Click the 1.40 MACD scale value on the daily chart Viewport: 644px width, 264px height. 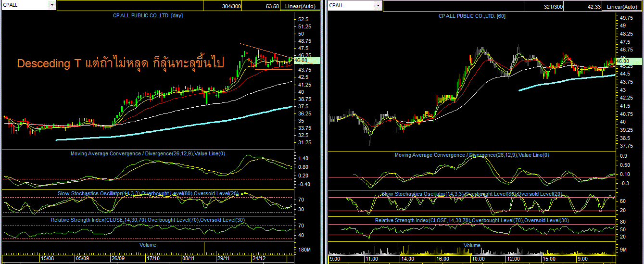tap(303, 158)
